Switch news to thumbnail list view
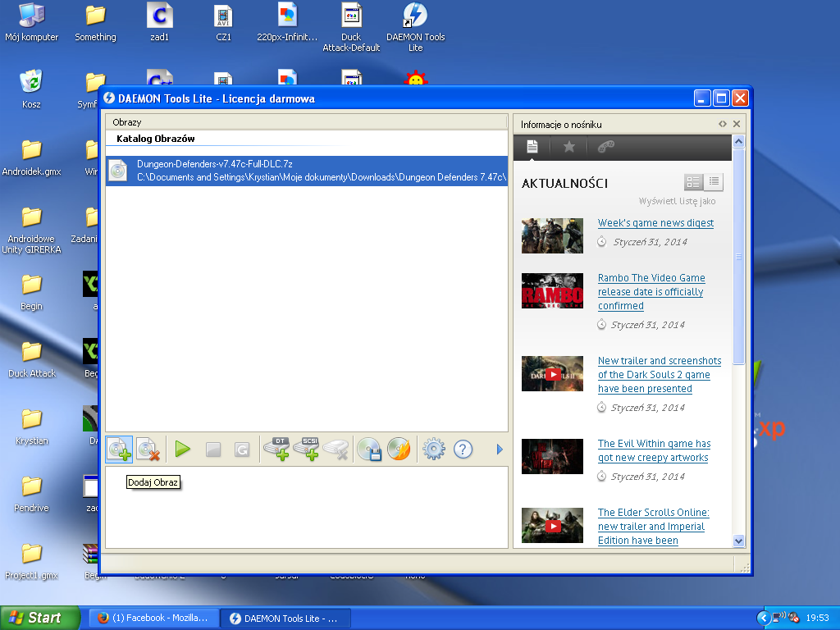Screen dimensions: 840x630 point(693,182)
